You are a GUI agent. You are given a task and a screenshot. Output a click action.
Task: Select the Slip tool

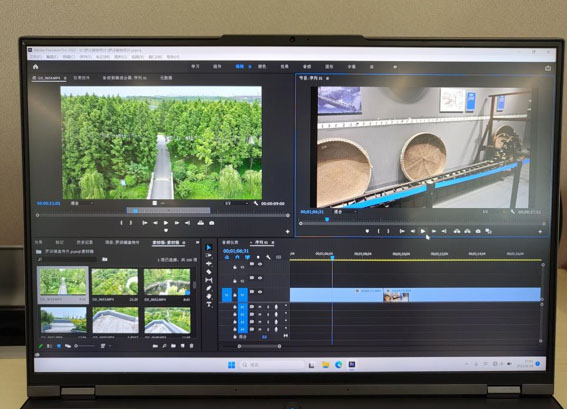pos(209,280)
